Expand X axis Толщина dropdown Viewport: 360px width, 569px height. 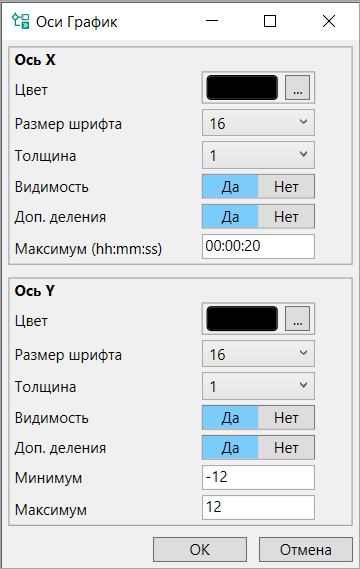(258, 155)
